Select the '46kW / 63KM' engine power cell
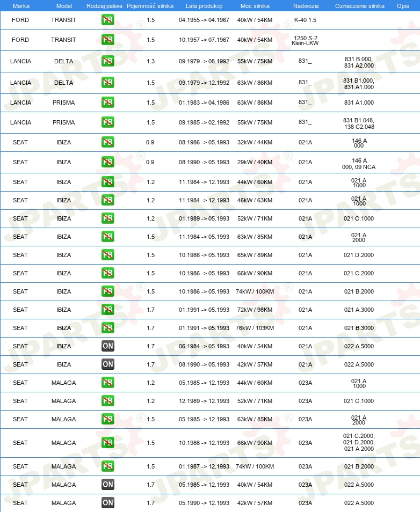The width and height of the screenshot is (420, 512). tap(255, 200)
